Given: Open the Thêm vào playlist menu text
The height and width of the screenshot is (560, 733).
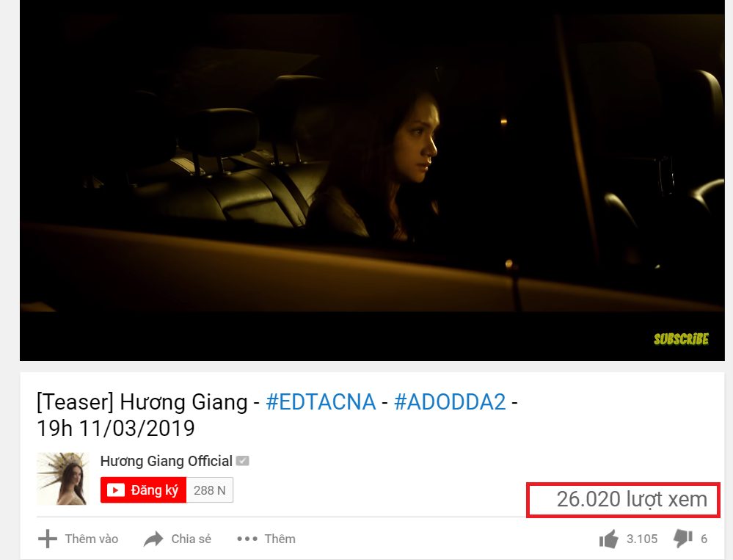Looking at the screenshot, I should [x=92, y=539].
